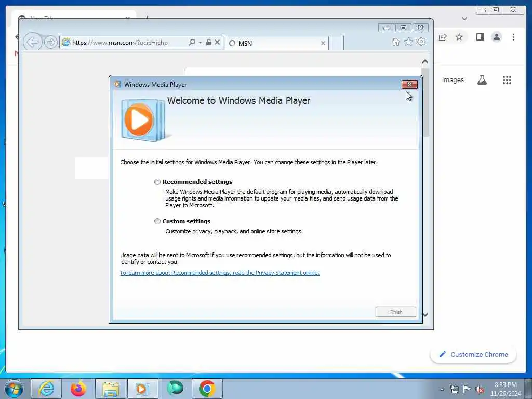Click the green round taskbar app icon
532x399 pixels.
pos(175,388)
